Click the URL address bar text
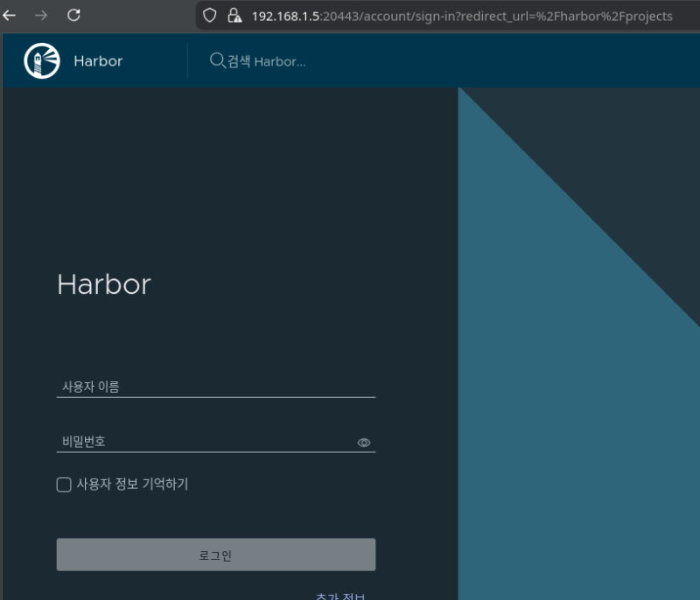This screenshot has height=600, width=700. pyautogui.click(x=462, y=16)
